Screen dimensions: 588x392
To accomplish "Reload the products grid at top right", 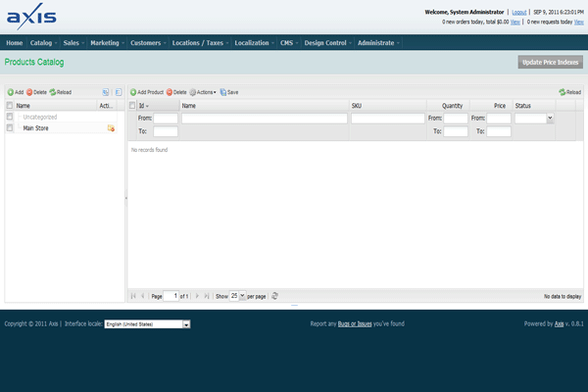I will tap(569, 92).
